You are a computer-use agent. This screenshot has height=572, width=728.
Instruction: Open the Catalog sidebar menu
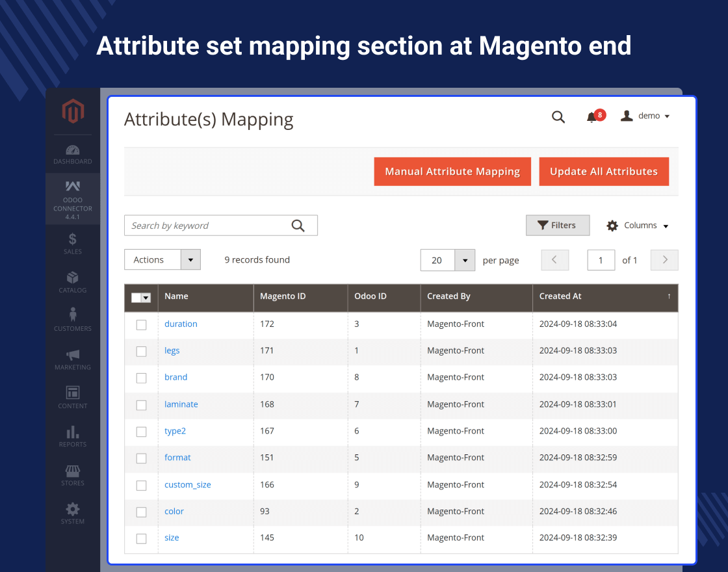click(x=73, y=282)
